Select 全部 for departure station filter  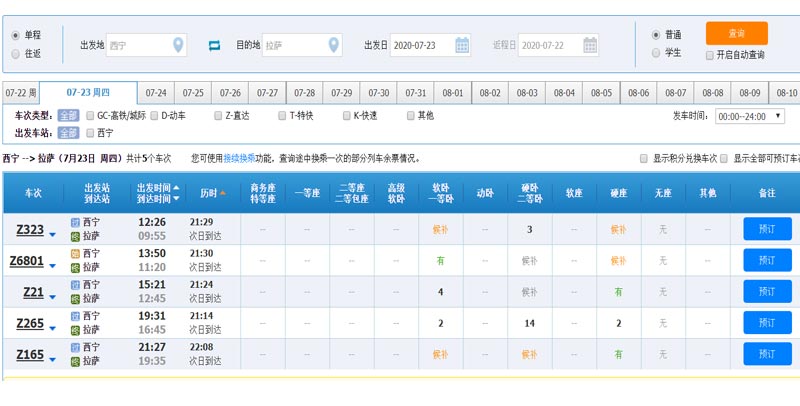pyautogui.click(x=68, y=133)
